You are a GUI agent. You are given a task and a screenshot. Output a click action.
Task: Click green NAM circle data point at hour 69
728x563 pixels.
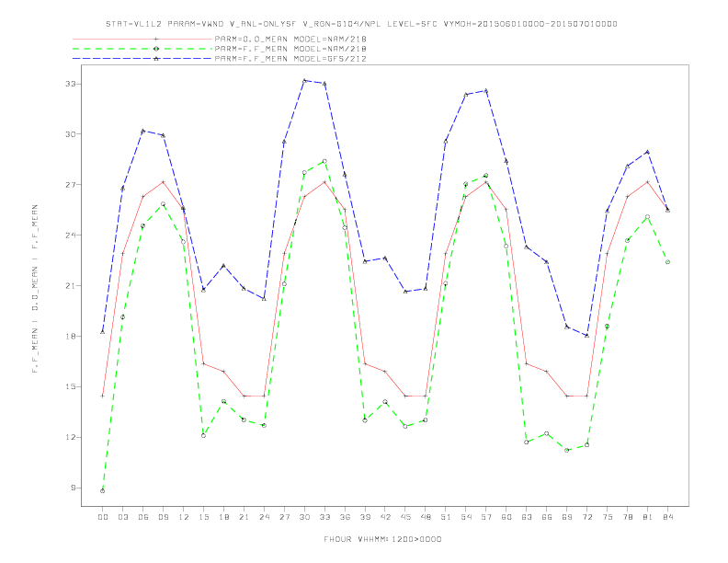tap(567, 450)
